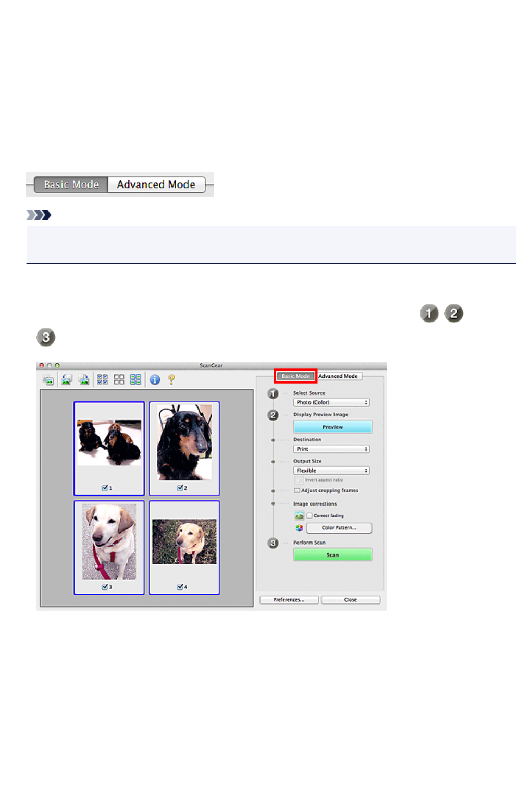532x789 pixels.
Task: Click the Image corrections label
Action: coord(315,504)
